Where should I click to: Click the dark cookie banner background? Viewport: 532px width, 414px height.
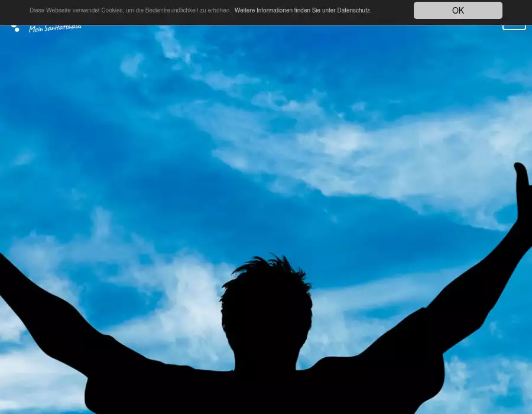coord(396,11)
